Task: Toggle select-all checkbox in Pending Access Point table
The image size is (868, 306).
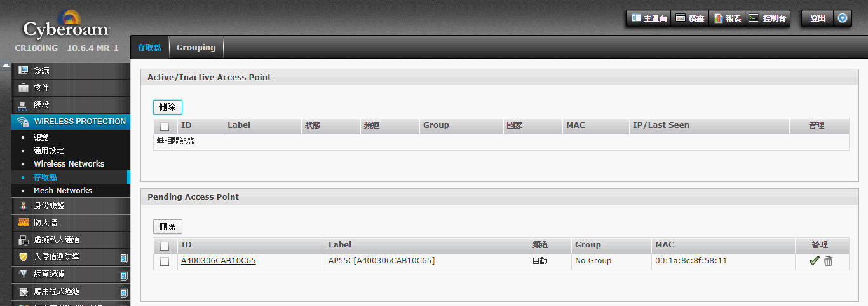Action: [165, 246]
